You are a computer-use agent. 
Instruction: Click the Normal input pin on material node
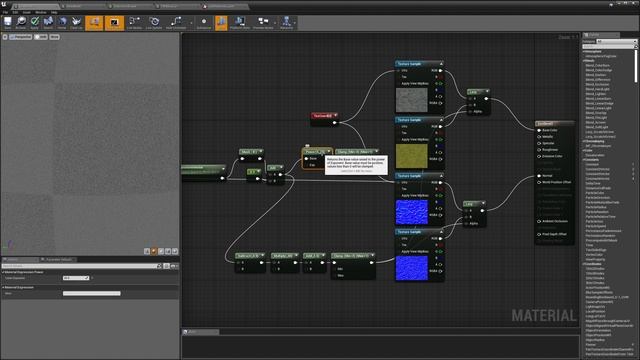click(539, 176)
